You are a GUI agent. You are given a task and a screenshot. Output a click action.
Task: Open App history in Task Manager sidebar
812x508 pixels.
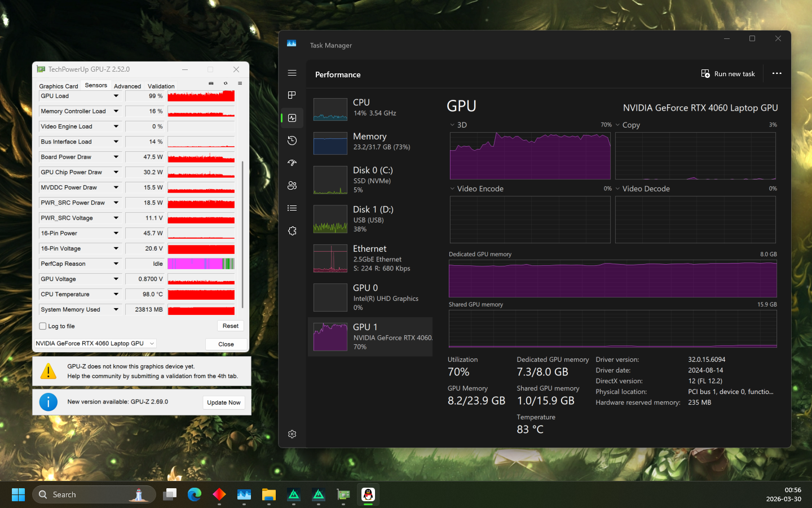pos(292,141)
